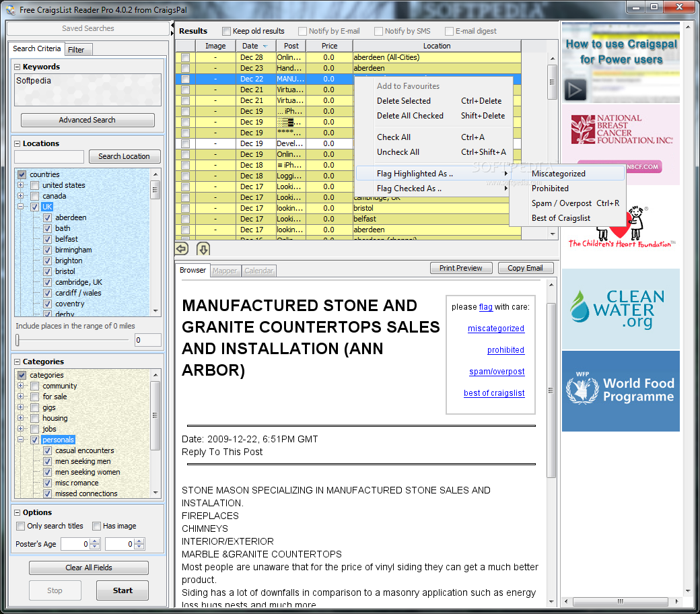Play the Craigspal tutorial video
The image size is (700, 614).
(x=575, y=90)
